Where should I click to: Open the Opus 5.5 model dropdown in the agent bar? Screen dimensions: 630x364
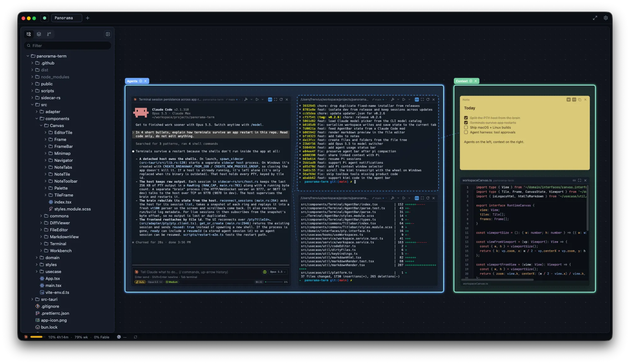pos(278,272)
